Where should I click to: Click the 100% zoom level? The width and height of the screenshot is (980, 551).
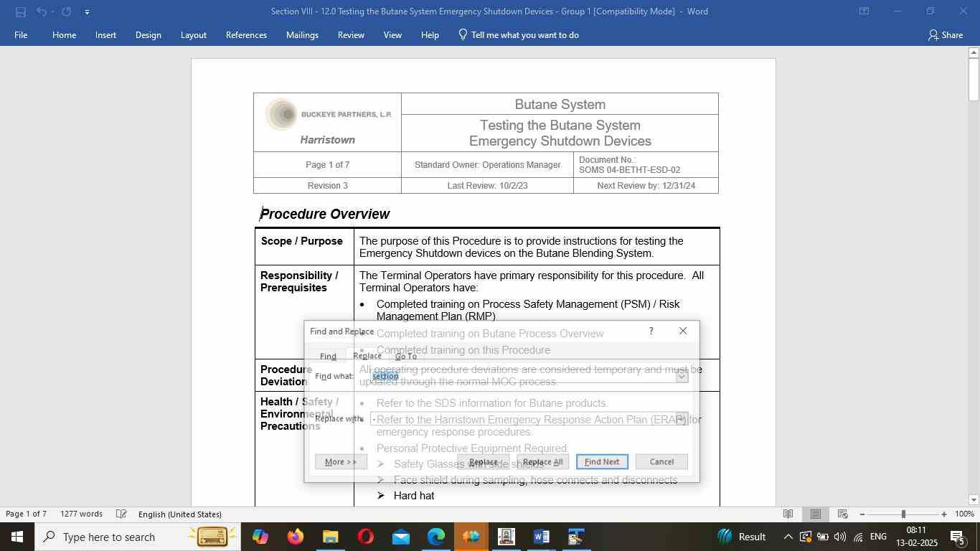[964, 514]
